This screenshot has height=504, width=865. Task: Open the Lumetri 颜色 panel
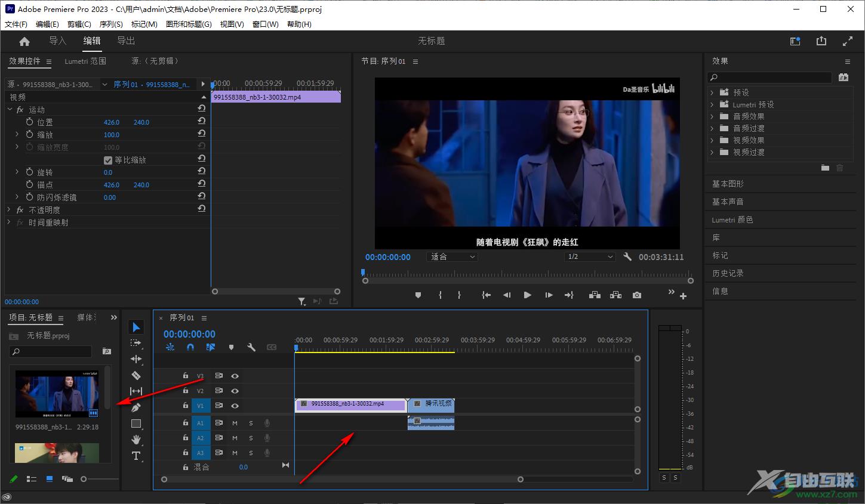(732, 219)
